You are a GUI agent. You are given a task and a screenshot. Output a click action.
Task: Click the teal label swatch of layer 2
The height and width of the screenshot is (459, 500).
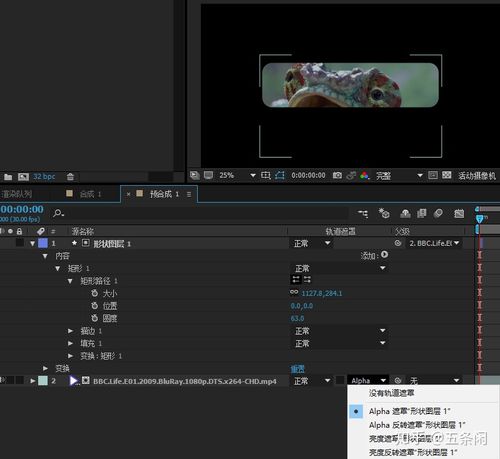[x=43, y=381]
